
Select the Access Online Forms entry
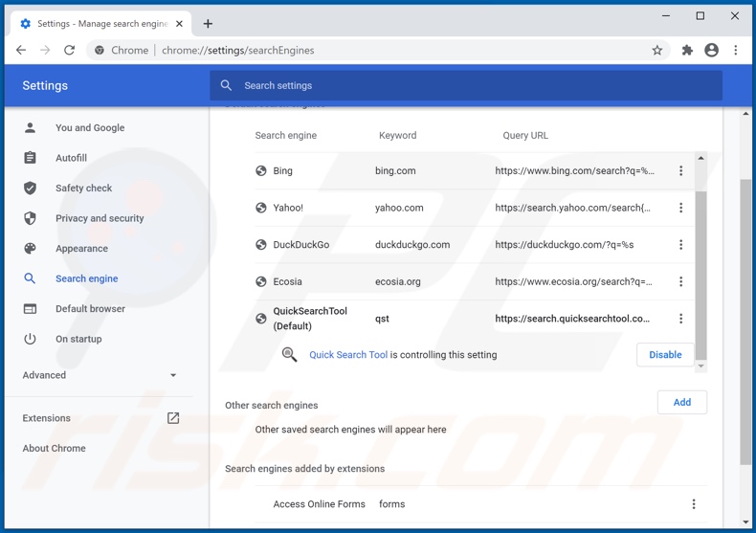[320, 504]
